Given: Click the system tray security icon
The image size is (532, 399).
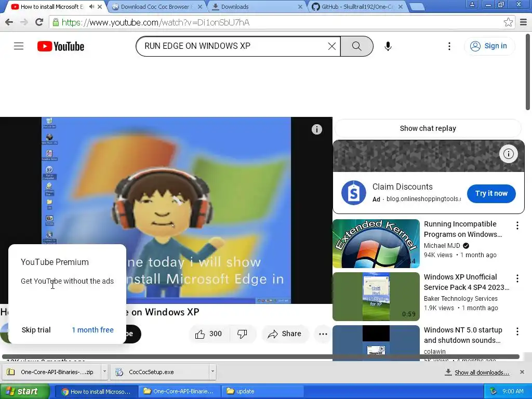Looking at the screenshot, I should (x=493, y=391).
